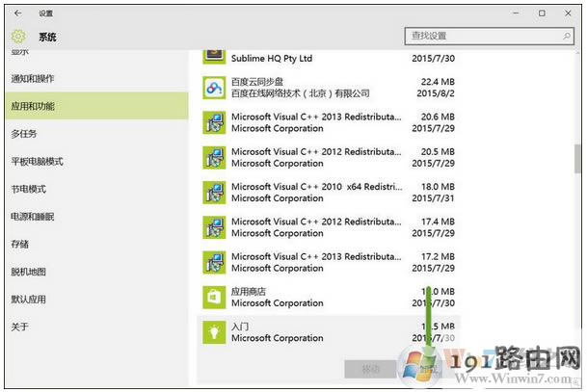Click the 入门 lightbulb icon
Screen dimensions: 587x392
214,332
